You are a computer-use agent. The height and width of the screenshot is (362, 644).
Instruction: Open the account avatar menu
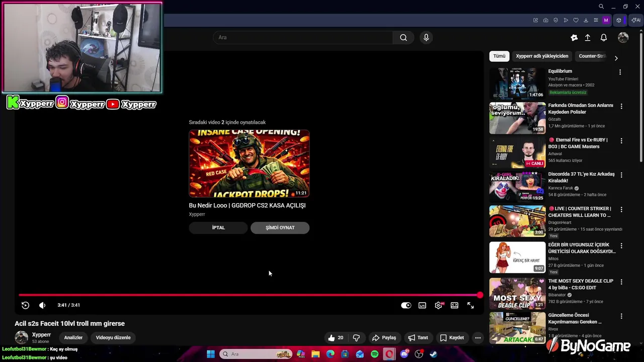(x=623, y=38)
